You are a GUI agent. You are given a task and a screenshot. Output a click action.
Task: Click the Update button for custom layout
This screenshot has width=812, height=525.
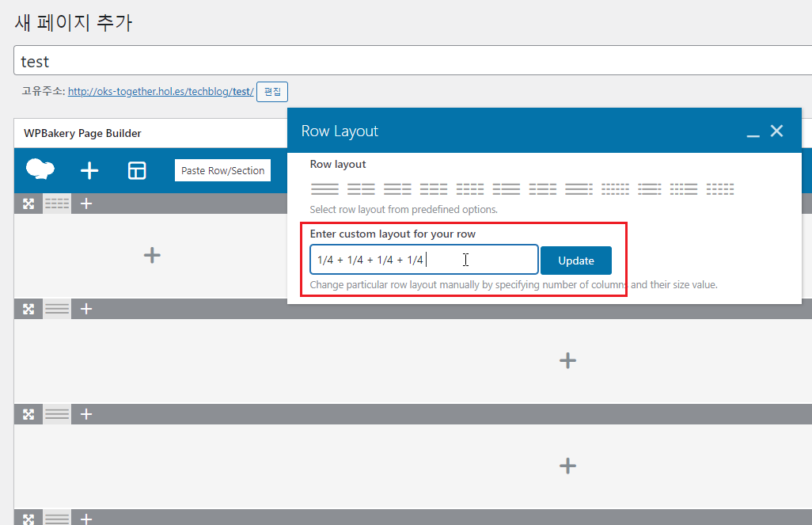[576, 261]
